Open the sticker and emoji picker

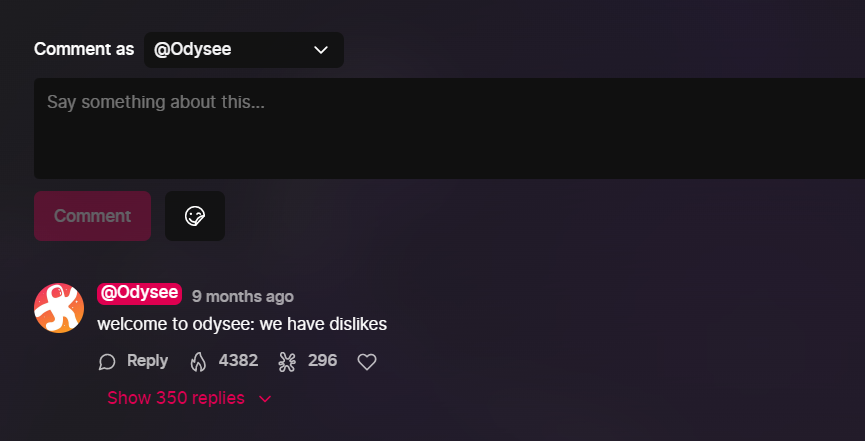[195, 216]
